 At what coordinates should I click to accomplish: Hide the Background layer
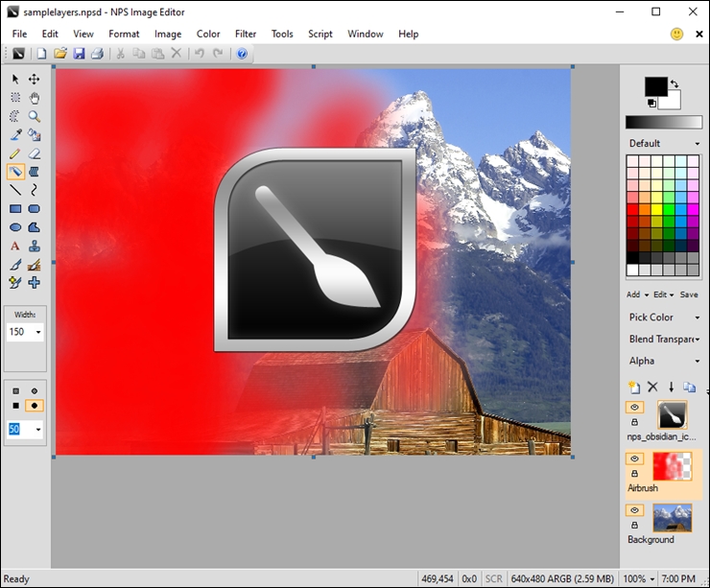pos(634,510)
